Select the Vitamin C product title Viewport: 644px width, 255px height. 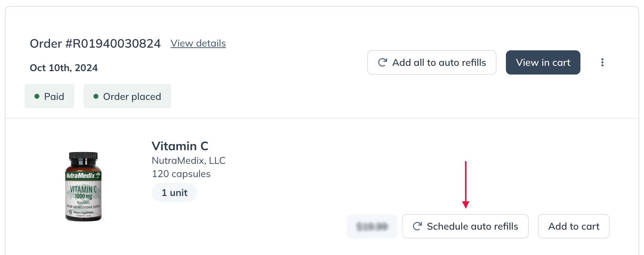[180, 146]
